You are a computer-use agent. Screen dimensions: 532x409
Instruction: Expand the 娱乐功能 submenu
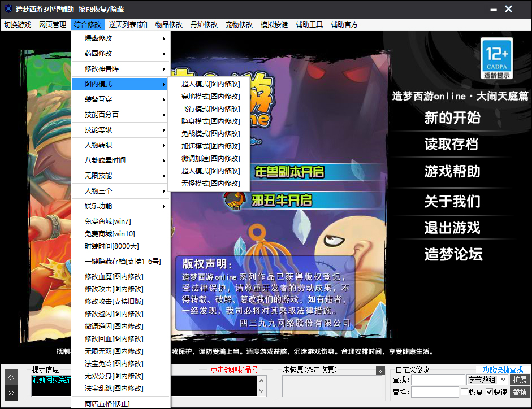(120, 206)
